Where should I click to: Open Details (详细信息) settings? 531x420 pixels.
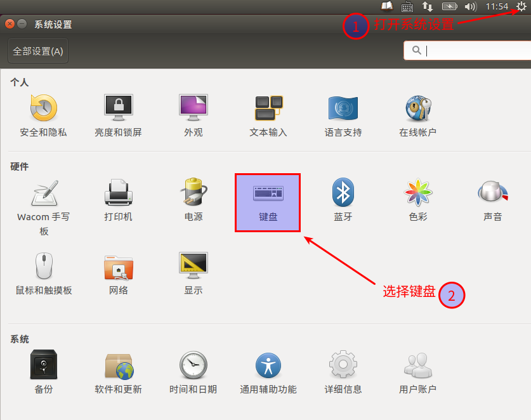343,372
